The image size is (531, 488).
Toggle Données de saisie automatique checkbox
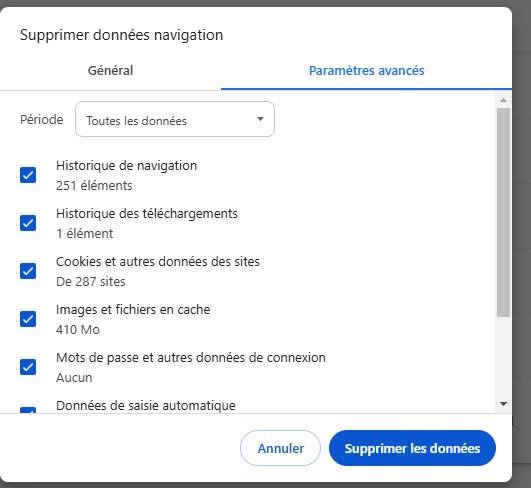tap(28, 410)
